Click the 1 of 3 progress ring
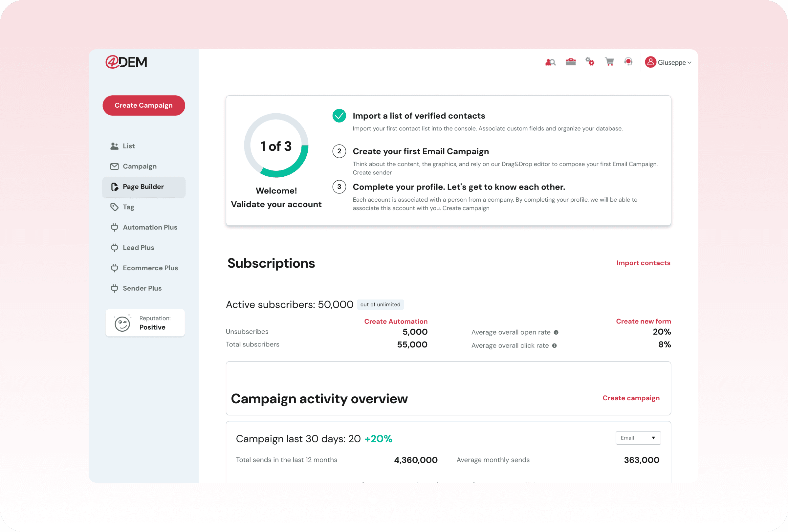The image size is (788, 532). 276,145
